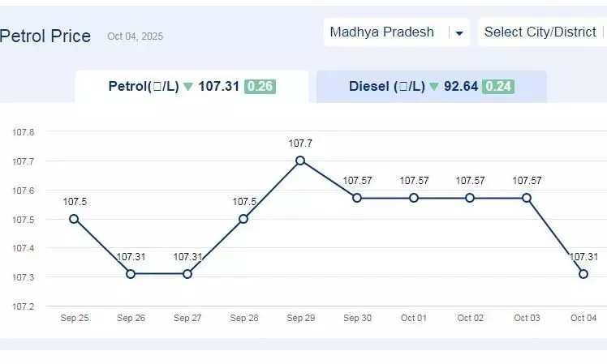Click the green down-arrow next to Petrol
Viewport: 607px width, 364px height.
tap(188, 87)
